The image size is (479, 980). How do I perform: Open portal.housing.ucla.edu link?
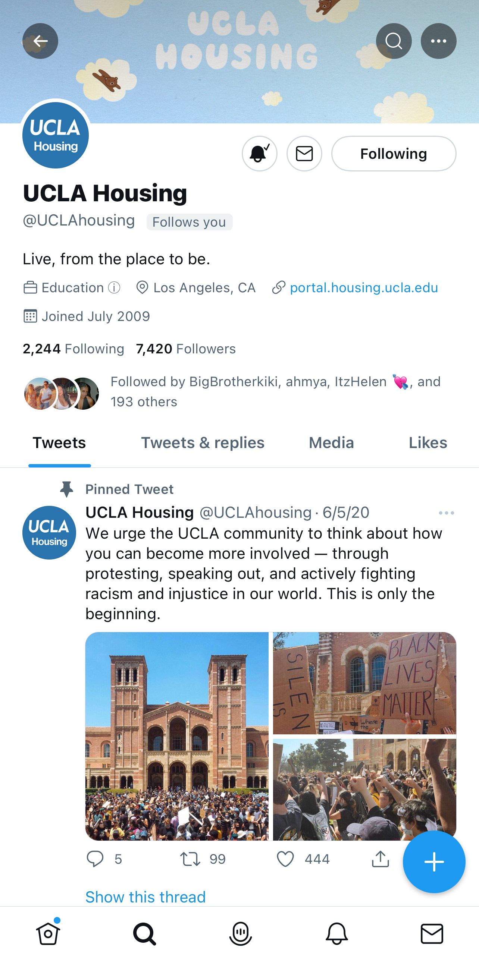pyautogui.click(x=364, y=288)
